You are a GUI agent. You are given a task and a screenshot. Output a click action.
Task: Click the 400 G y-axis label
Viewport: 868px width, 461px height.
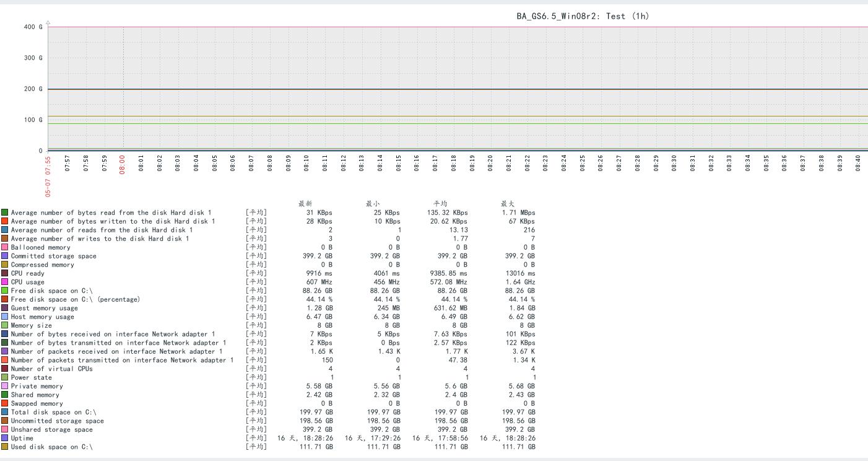[33, 27]
